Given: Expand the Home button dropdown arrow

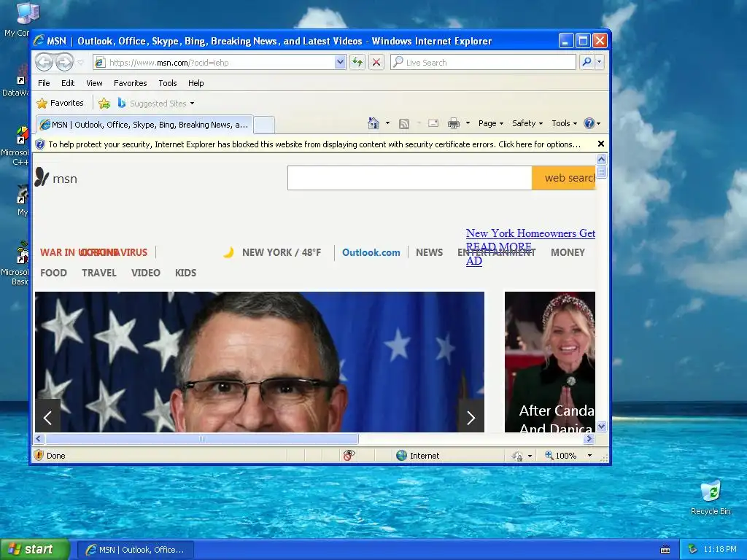Looking at the screenshot, I should click(387, 123).
